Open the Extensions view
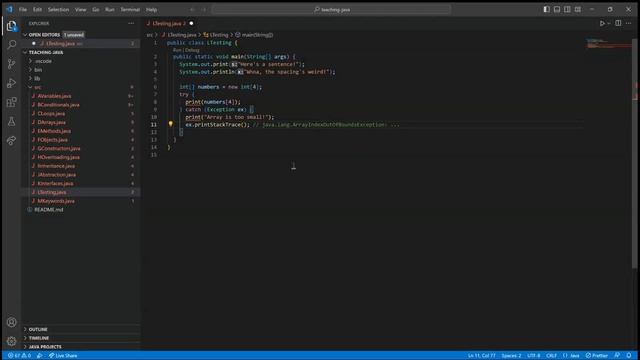This screenshot has height=360, width=640. click(x=11, y=102)
